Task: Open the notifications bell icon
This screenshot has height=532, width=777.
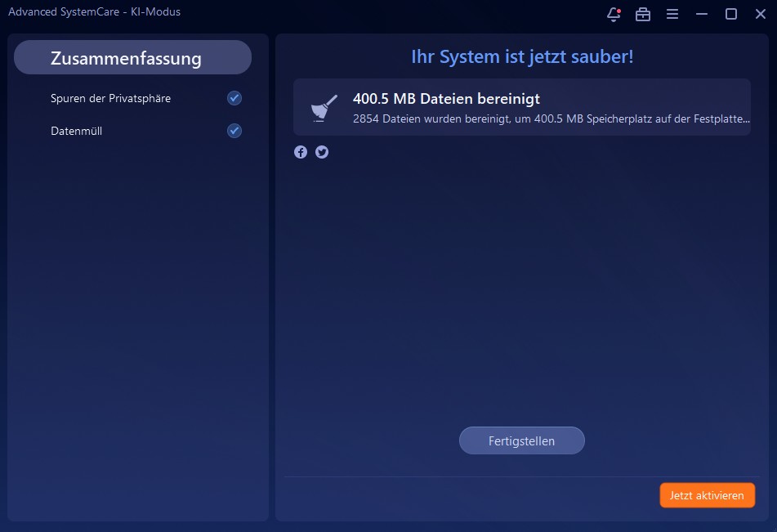Action: point(614,15)
